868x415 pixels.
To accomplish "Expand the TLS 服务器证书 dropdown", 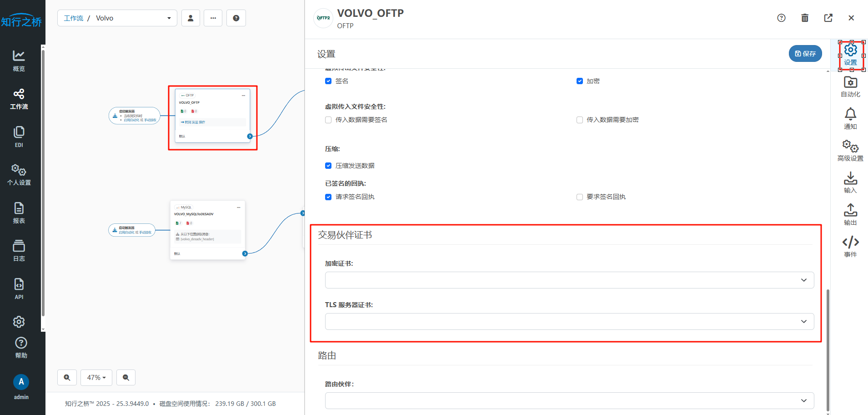I will (569, 321).
